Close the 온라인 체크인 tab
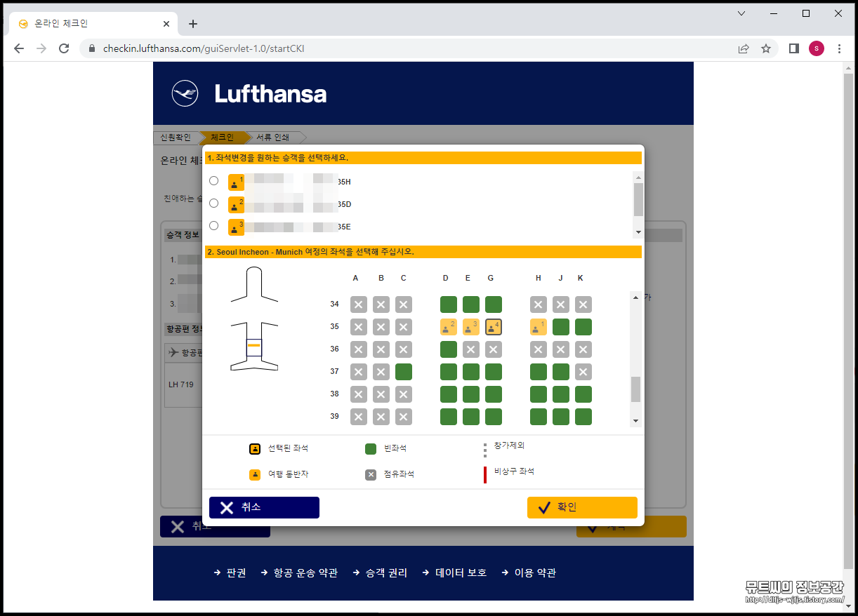Viewport: 858px width, 616px height. (166, 24)
